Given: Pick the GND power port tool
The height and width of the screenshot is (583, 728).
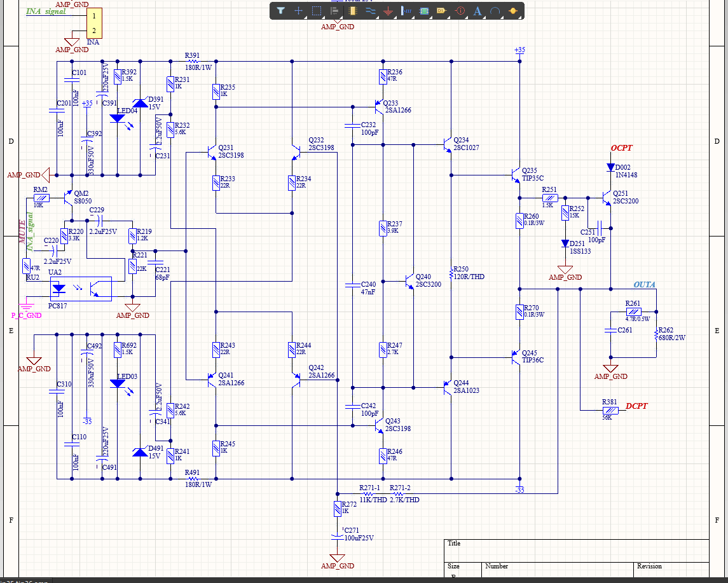Looking at the screenshot, I should 388,11.
